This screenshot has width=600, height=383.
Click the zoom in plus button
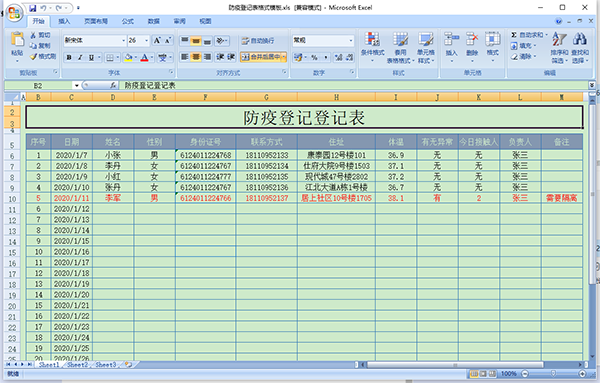click(x=582, y=373)
